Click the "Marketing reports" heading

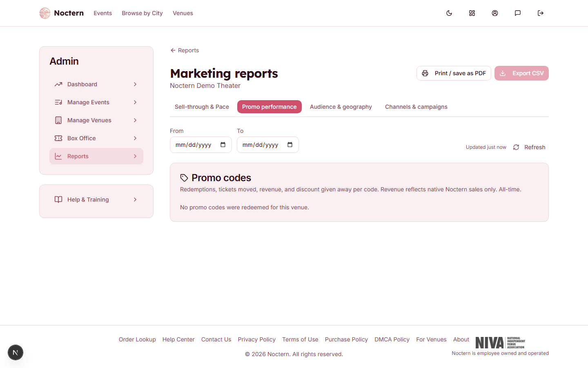[224, 73]
